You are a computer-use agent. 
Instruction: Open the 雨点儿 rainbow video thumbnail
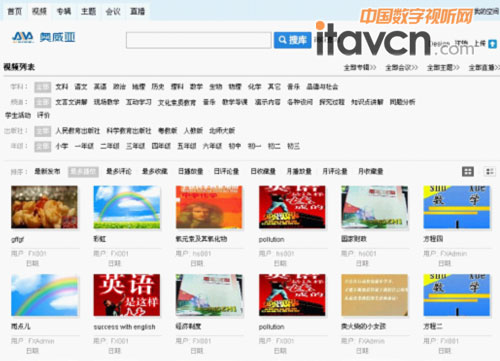click(x=44, y=295)
